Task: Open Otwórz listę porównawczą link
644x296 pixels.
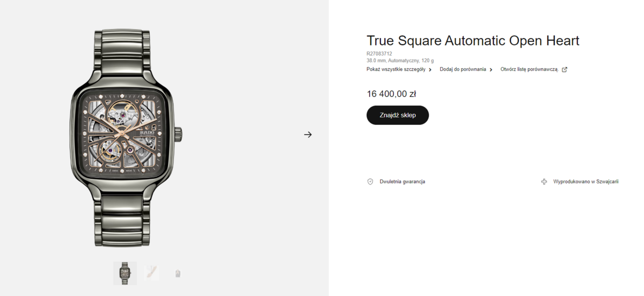Action: click(x=529, y=69)
